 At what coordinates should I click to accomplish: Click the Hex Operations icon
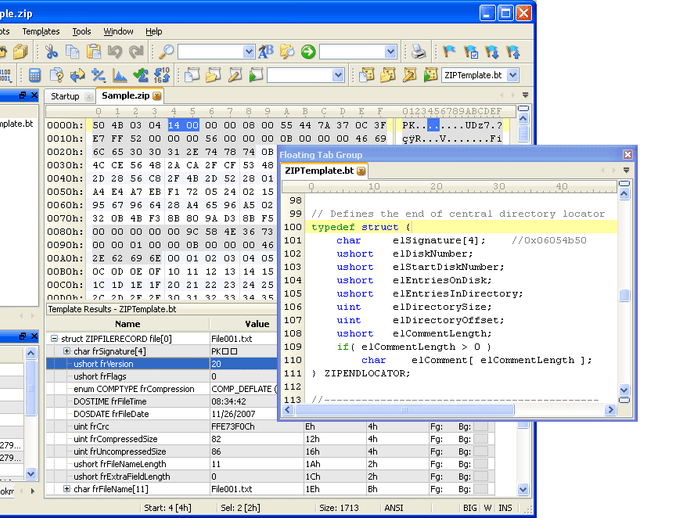point(99,75)
